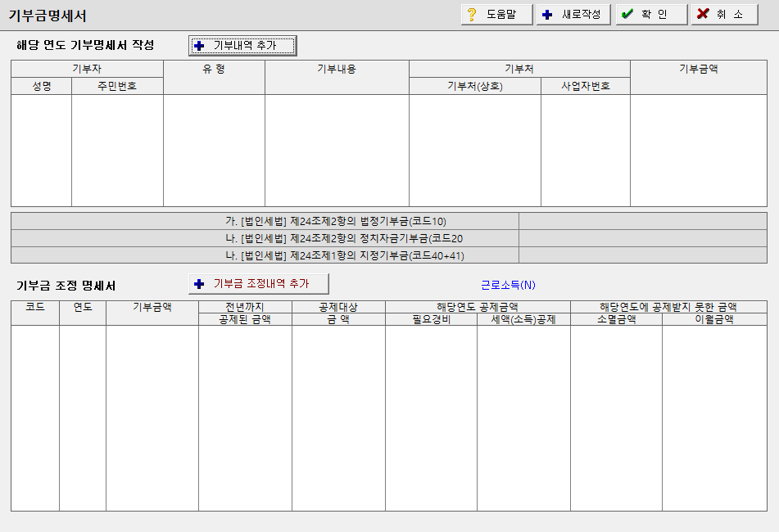Select the 기부처(상호) column header
Viewport: 779px width, 532px height.
tap(475, 87)
